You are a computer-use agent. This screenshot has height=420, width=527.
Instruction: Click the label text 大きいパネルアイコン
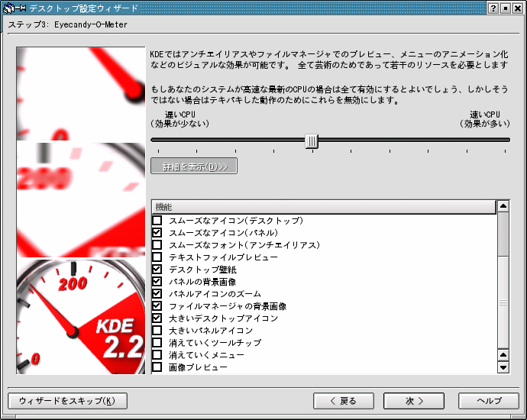pos(211,331)
